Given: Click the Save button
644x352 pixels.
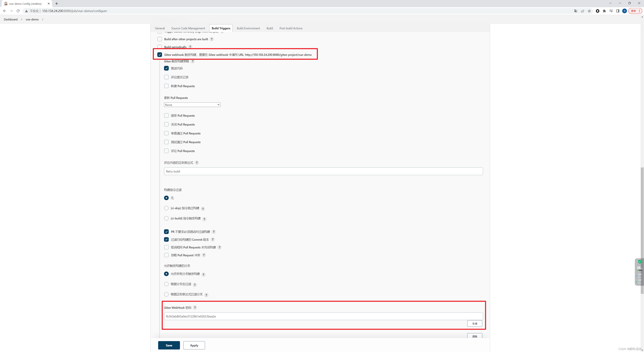Looking at the screenshot, I should [169, 345].
